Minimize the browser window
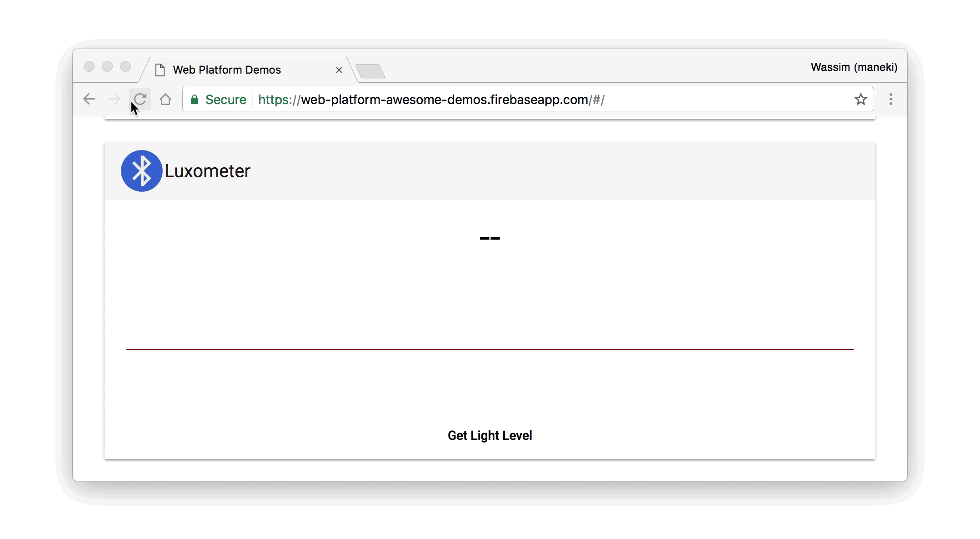This screenshot has width=980, height=539. [107, 66]
